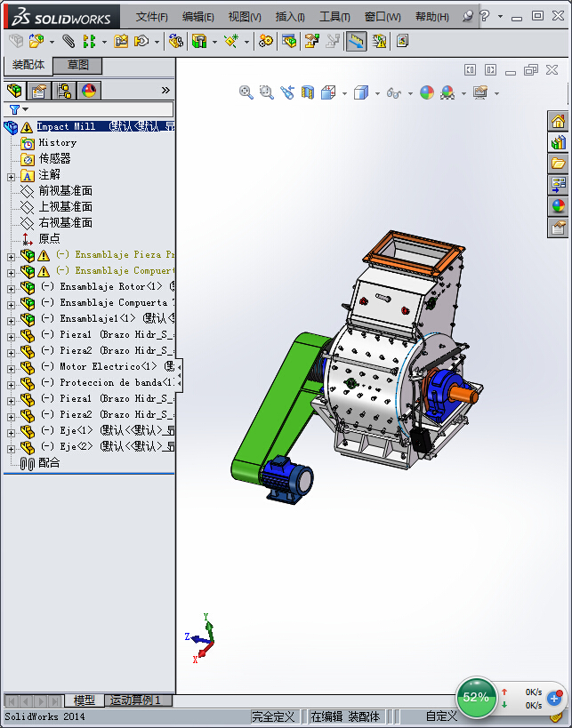Open Hide/Show Items dropdown arrow
The height and width of the screenshot is (728, 572).
click(x=410, y=93)
